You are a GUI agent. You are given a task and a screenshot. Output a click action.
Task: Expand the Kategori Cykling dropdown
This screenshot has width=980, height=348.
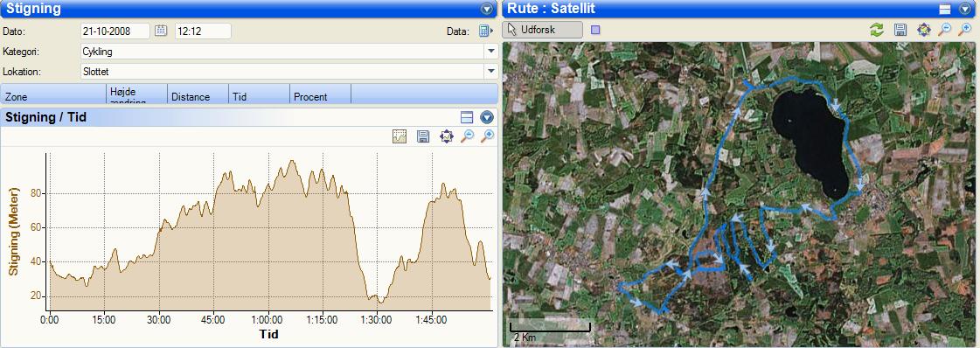tap(490, 52)
